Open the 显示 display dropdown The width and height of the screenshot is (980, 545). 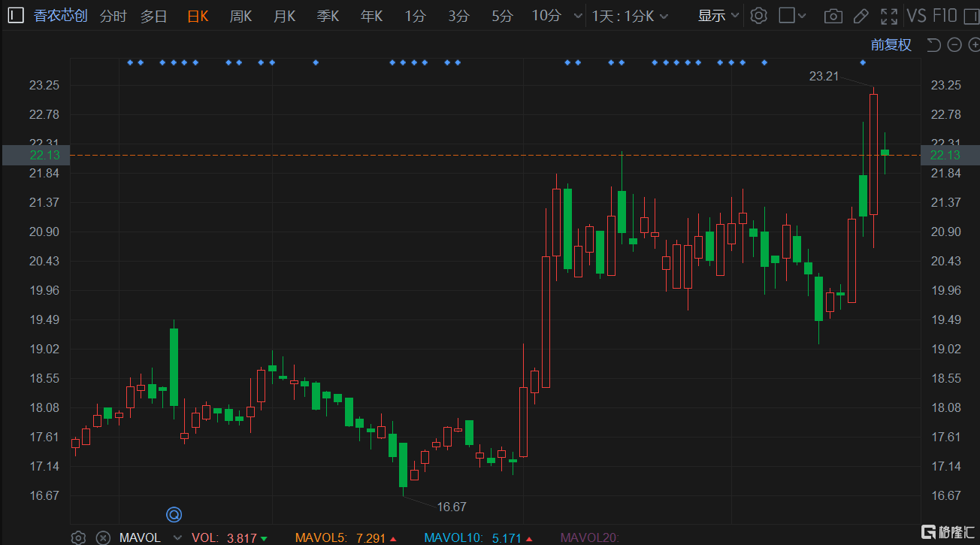click(x=718, y=16)
